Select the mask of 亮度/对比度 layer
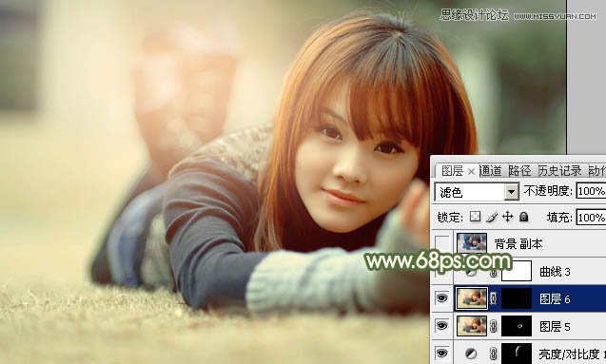This screenshot has height=364, width=606. [517, 354]
